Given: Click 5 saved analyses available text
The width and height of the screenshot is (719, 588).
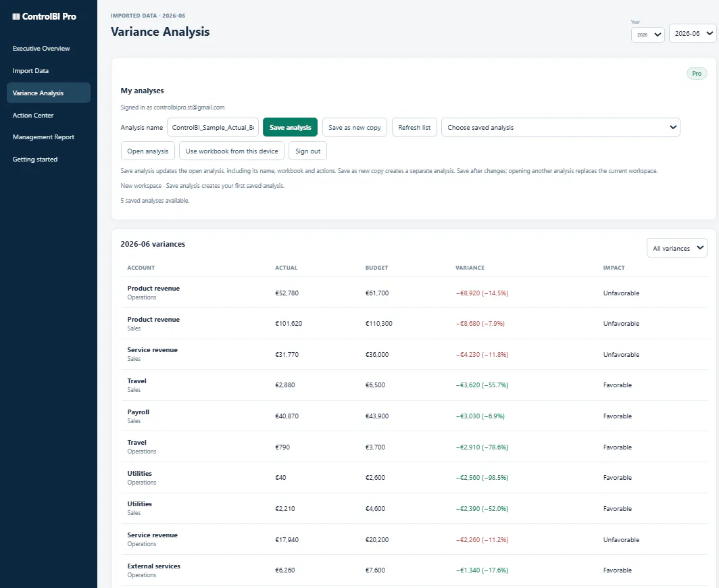Looking at the screenshot, I should click(x=155, y=201).
